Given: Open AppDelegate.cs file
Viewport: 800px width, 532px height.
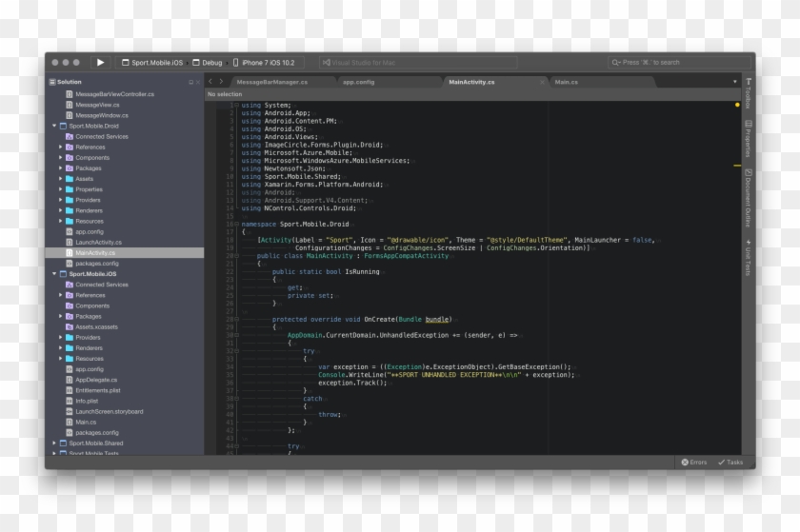Looking at the screenshot, I should tap(96, 380).
